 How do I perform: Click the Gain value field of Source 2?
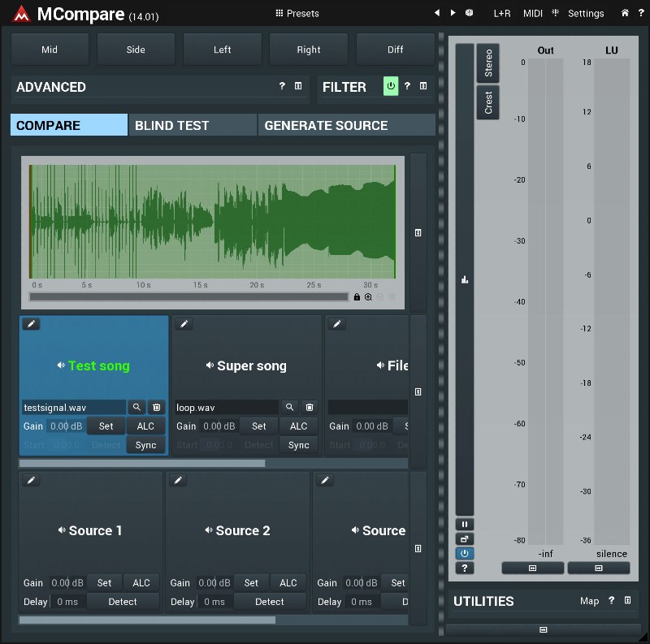pyautogui.click(x=214, y=582)
